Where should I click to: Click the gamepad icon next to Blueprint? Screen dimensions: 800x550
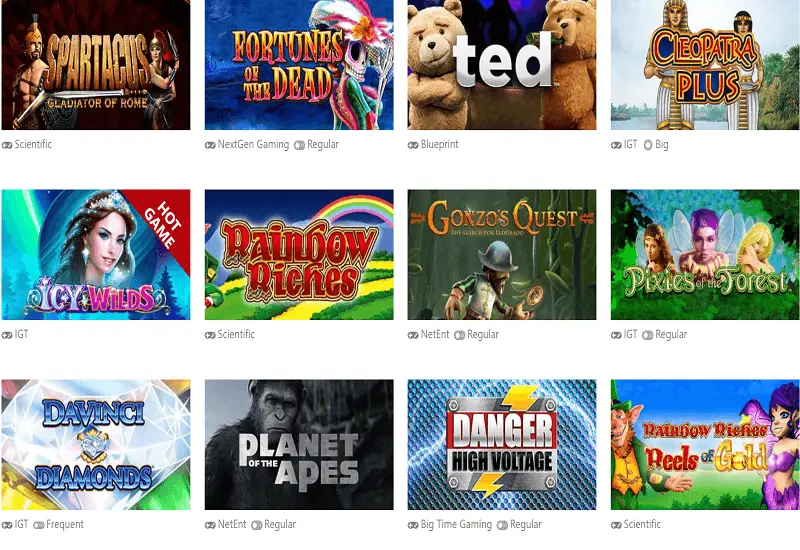click(413, 145)
